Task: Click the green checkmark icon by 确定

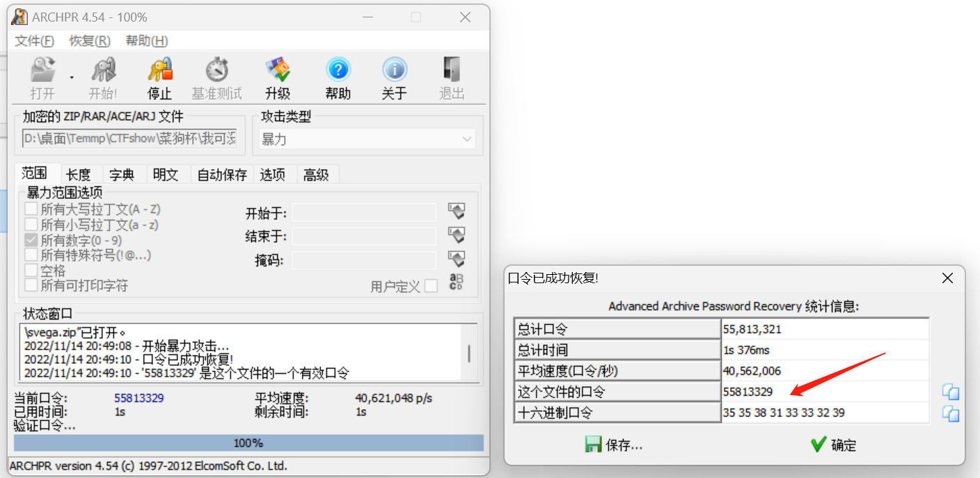Action: point(819,445)
